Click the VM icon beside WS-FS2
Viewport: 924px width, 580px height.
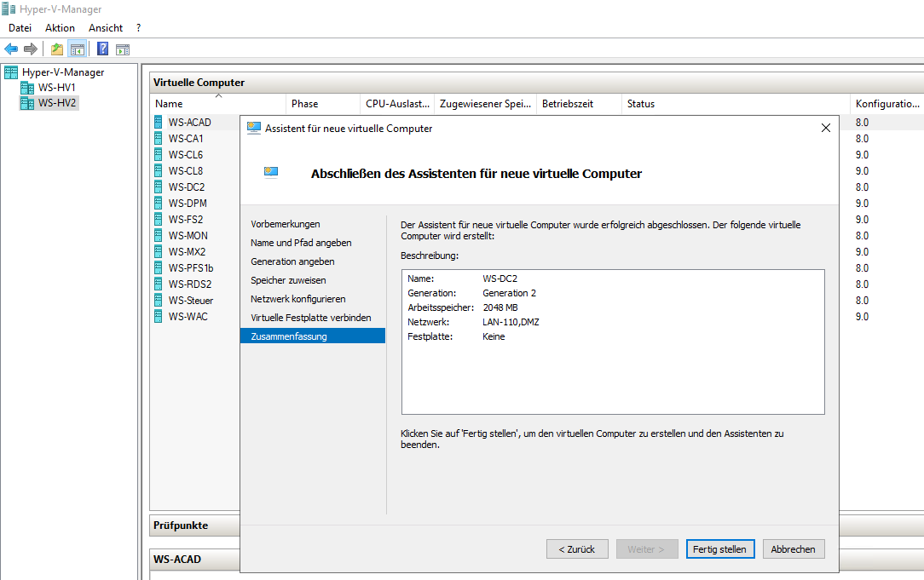[159, 219]
